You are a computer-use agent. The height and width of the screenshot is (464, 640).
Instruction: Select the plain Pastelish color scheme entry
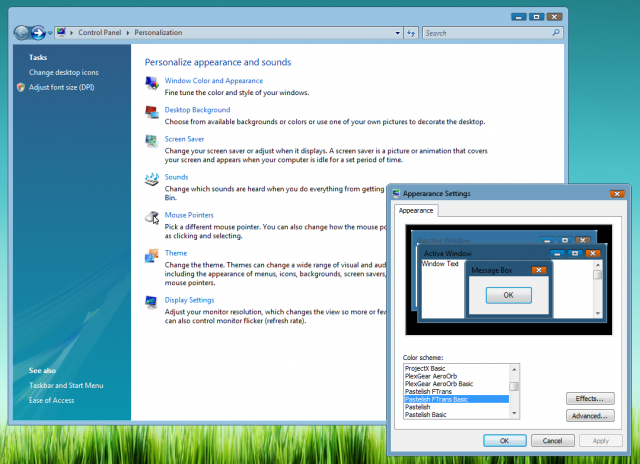456,407
